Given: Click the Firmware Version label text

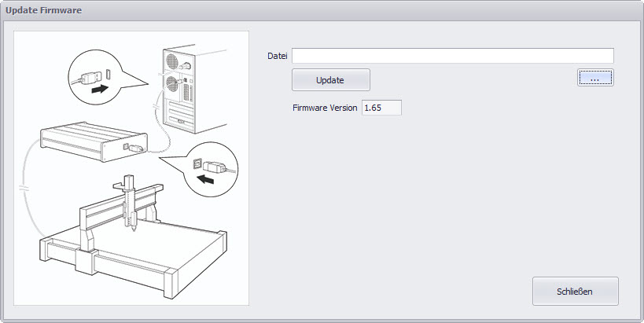Looking at the screenshot, I should [325, 108].
